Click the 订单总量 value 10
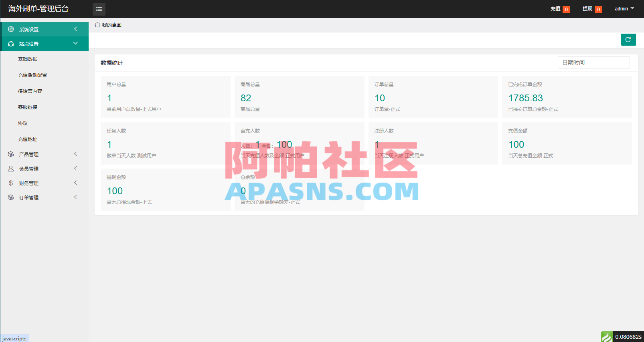This screenshot has width=644, height=342. click(380, 98)
